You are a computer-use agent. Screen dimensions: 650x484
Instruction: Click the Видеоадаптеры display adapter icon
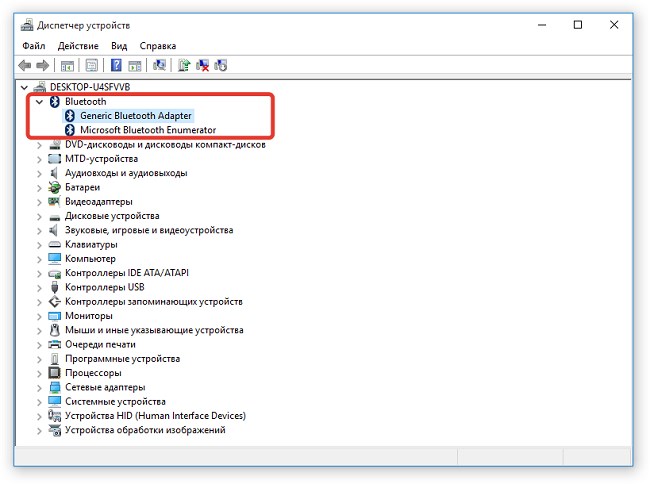pyautogui.click(x=54, y=202)
